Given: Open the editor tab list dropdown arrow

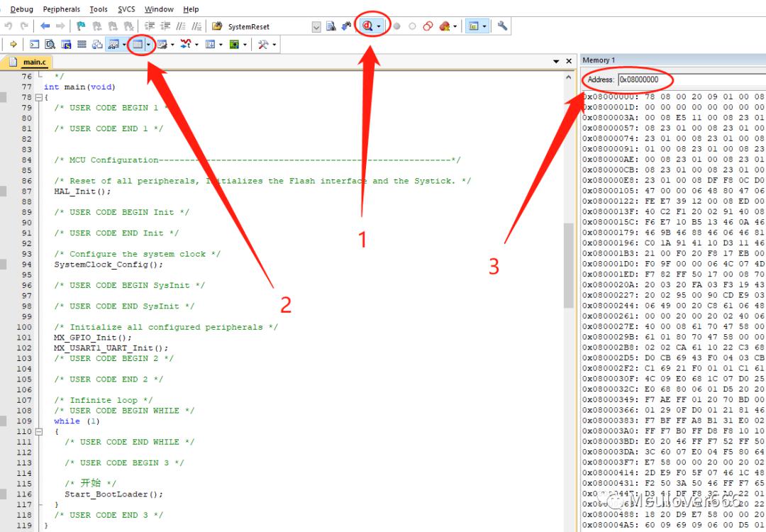Looking at the screenshot, I should tap(556, 62).
